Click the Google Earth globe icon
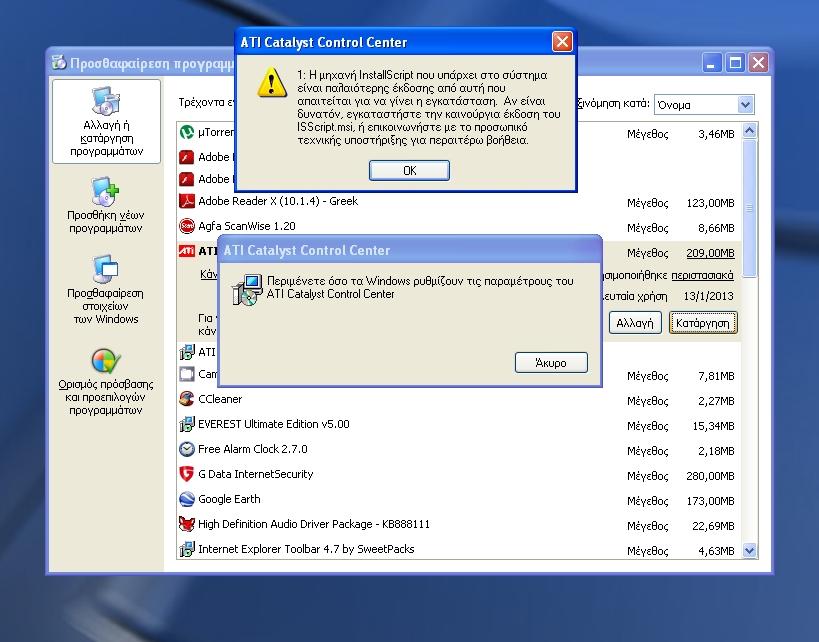This screenshot has height=642, width=819. tap(186, 499)
